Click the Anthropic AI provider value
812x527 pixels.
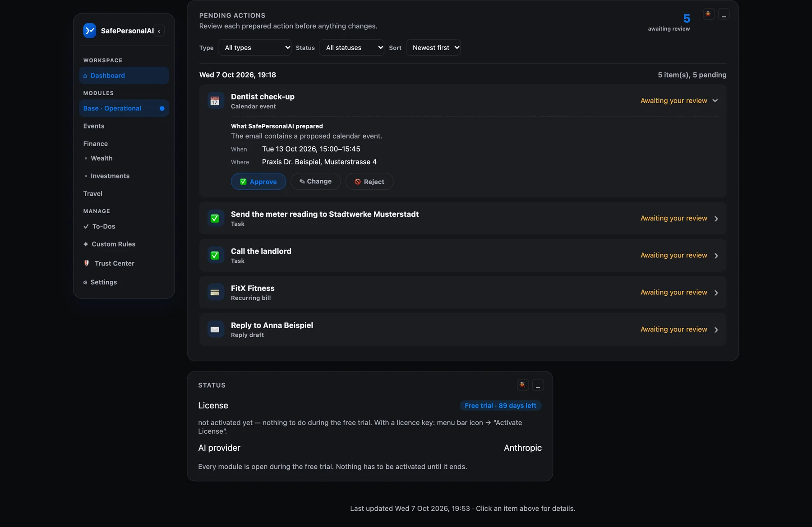[522, 448]
